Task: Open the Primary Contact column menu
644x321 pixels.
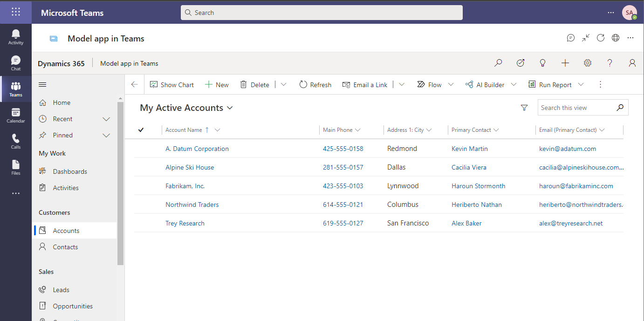Action: 496,130
